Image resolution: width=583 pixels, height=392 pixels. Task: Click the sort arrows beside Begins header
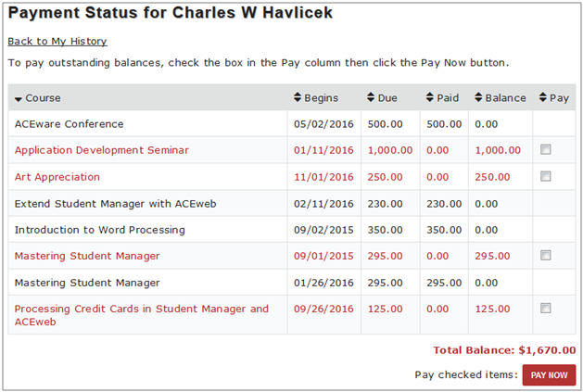pyautogui.click(x=298, y=97)
